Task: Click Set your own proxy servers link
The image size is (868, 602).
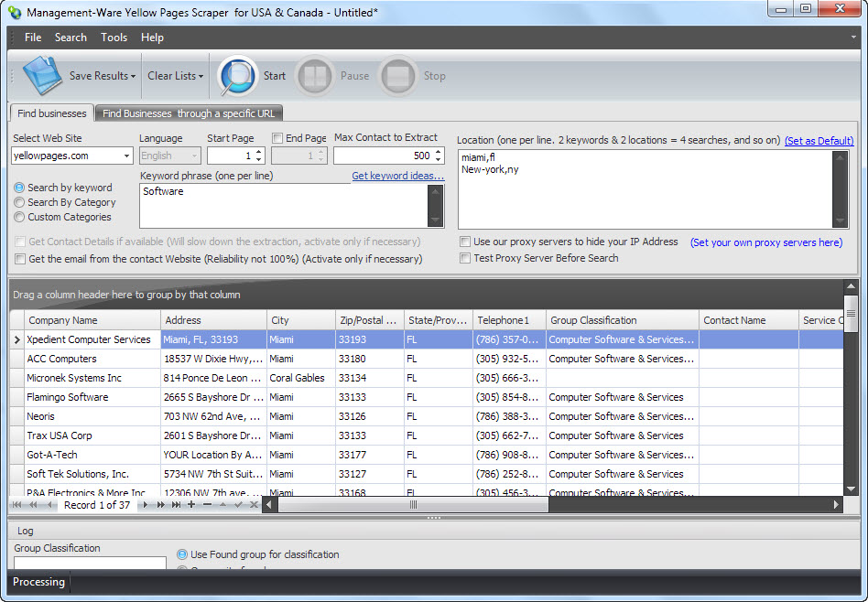Action: coord(765,242)
